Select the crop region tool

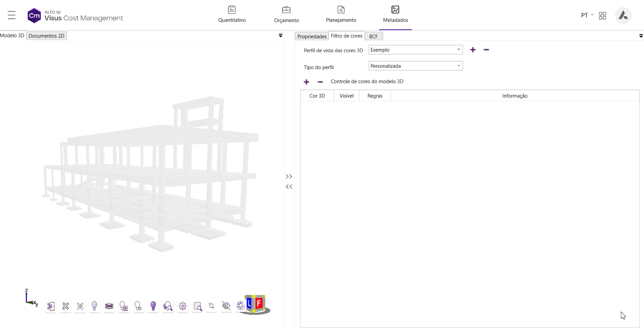211,306
